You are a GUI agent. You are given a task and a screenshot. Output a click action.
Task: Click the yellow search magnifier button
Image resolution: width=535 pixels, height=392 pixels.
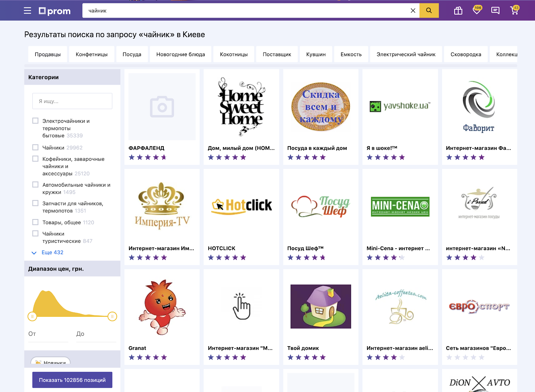tap(429, 11)
